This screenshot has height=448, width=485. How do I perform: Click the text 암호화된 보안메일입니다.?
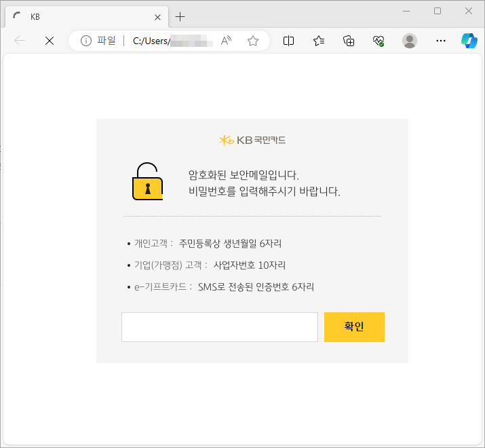(x=244, y=175)
